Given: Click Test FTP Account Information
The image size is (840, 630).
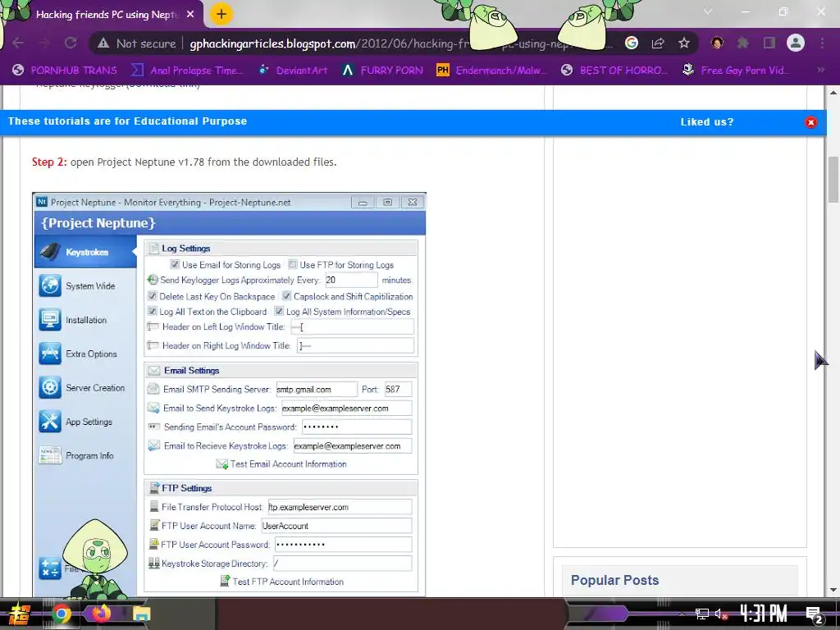Looking at the screenshot, I should point(282,582).
